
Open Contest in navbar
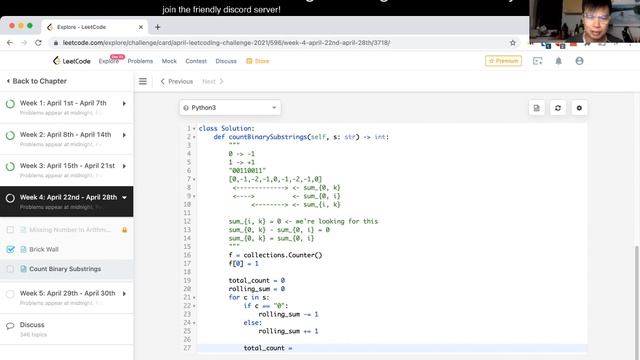196,61
